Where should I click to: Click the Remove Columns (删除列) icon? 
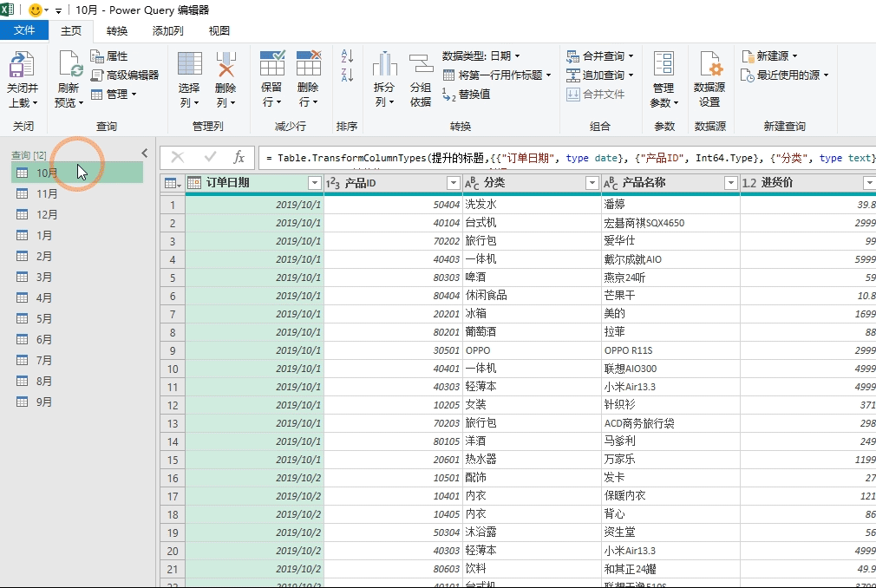coord(226,63)
